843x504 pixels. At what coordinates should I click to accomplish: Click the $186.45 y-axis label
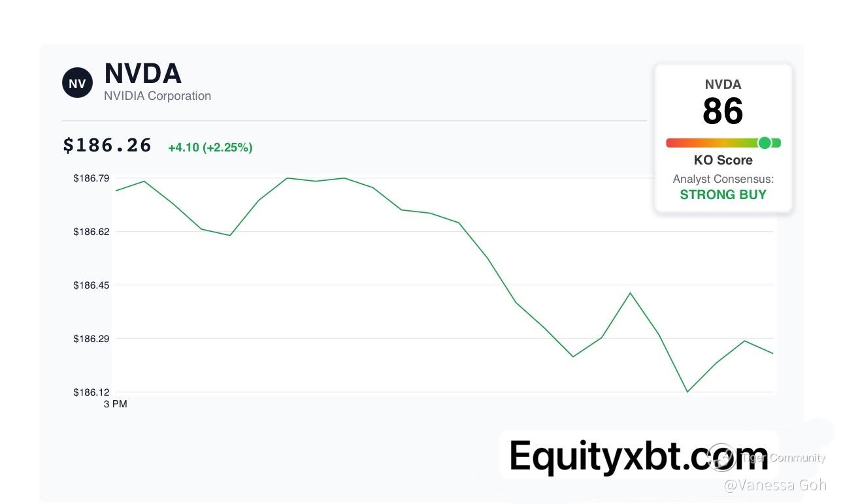click(x=91, y=285)
